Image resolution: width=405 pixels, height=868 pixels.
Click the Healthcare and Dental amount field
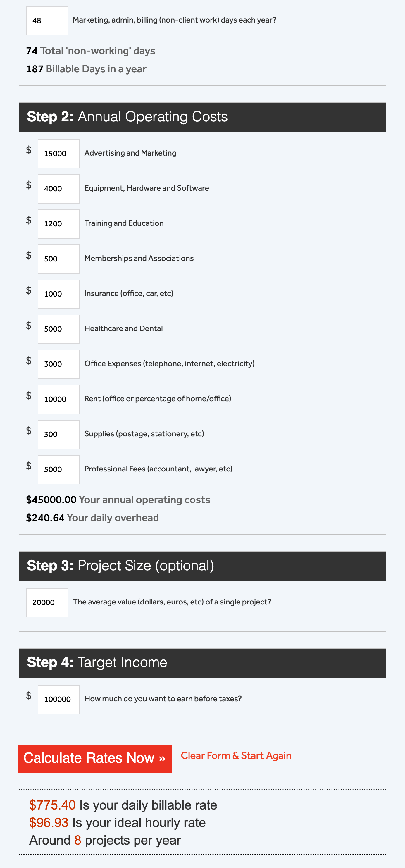[58, 329]
